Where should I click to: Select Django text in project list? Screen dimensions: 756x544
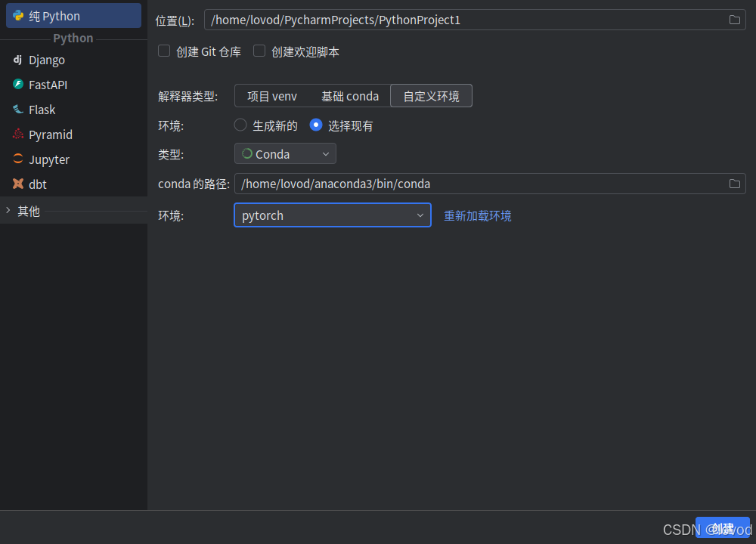click(x=47, y=60)
